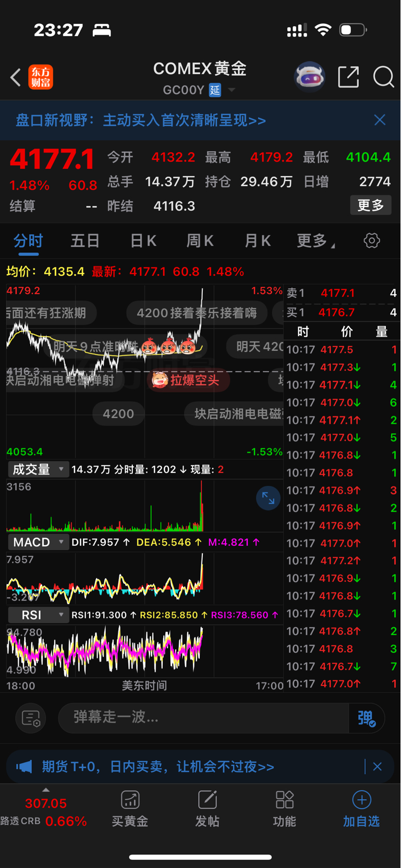Open chart settings gear icon
The image size is (401, 868).
click(x=372, y=241)
